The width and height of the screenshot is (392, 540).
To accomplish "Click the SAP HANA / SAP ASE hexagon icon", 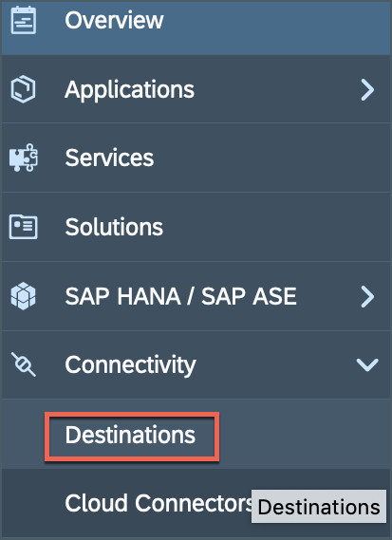I will (x=23, y=296).
